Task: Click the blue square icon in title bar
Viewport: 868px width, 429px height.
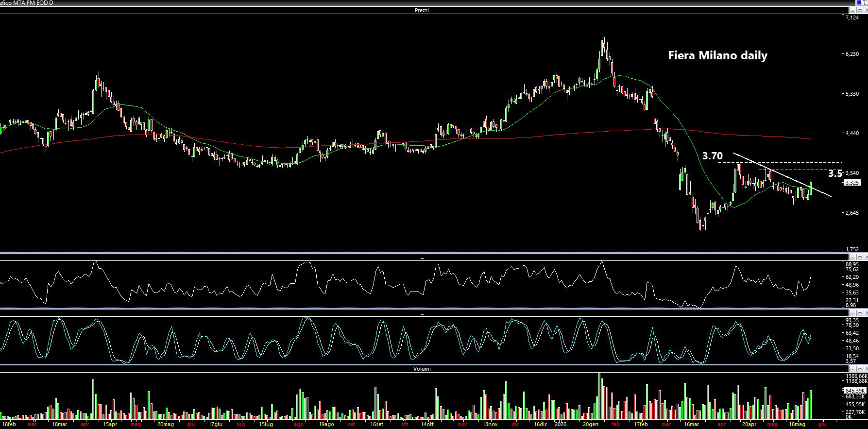Action: [x=859, y=2]
